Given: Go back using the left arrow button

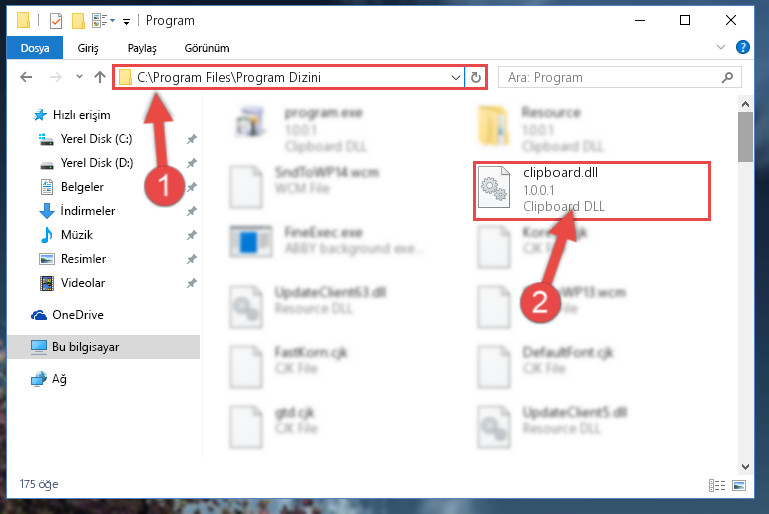Looking at the screenshot, I should pos(26,77).
